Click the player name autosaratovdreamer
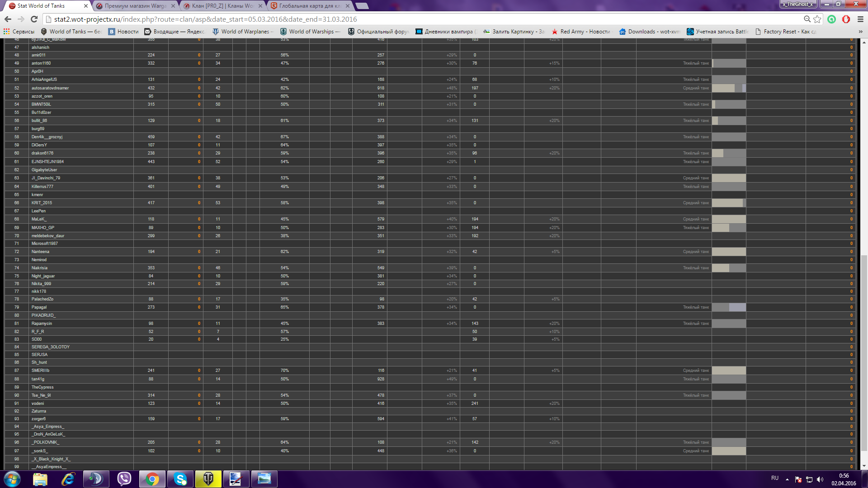The width and height of the screenshot is (868, 488). pos(50,88)
